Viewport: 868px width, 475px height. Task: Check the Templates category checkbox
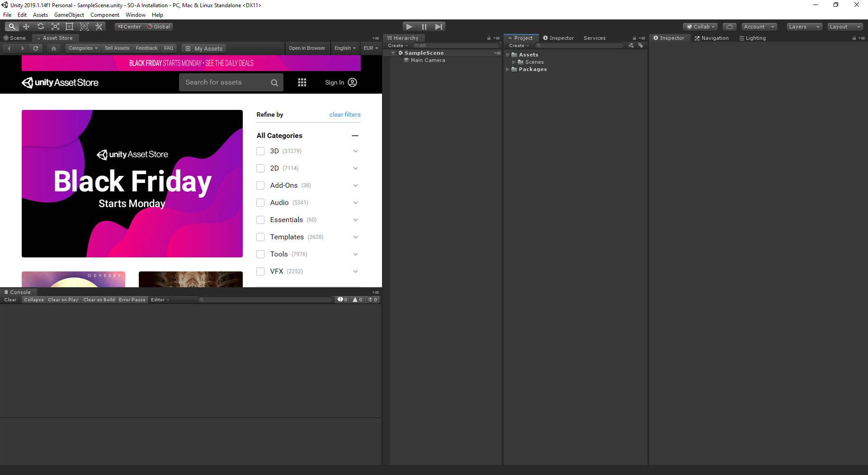[260, 237]
